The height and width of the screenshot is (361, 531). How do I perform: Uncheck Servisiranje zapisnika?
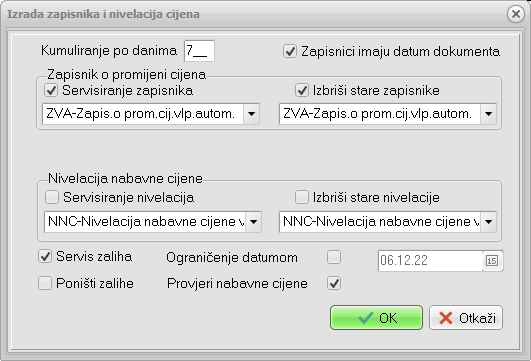click(x=51, y=90)
